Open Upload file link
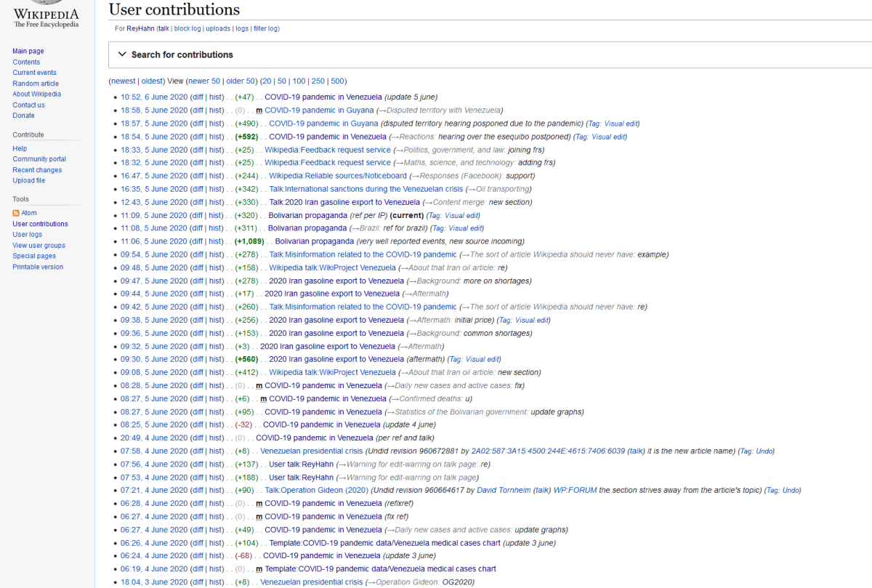The width and height of the screenshot is (872, 588). pos(28,180)
